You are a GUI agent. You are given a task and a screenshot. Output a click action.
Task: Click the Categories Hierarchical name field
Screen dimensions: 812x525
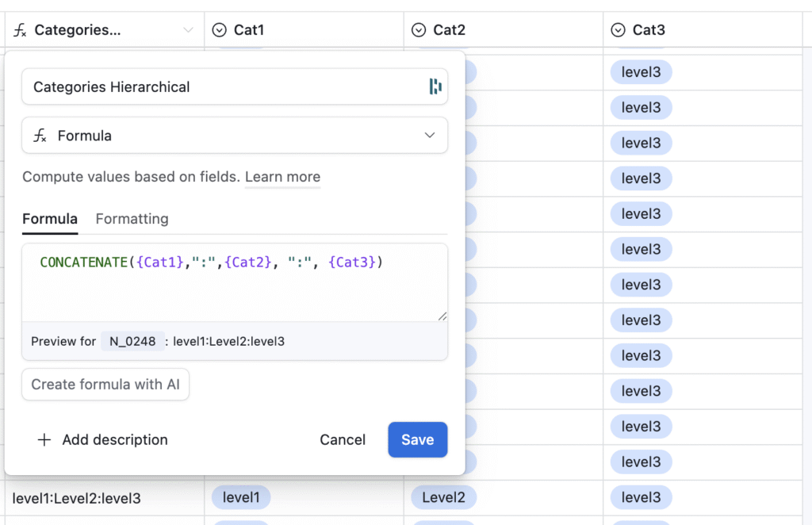pos(222,87)
